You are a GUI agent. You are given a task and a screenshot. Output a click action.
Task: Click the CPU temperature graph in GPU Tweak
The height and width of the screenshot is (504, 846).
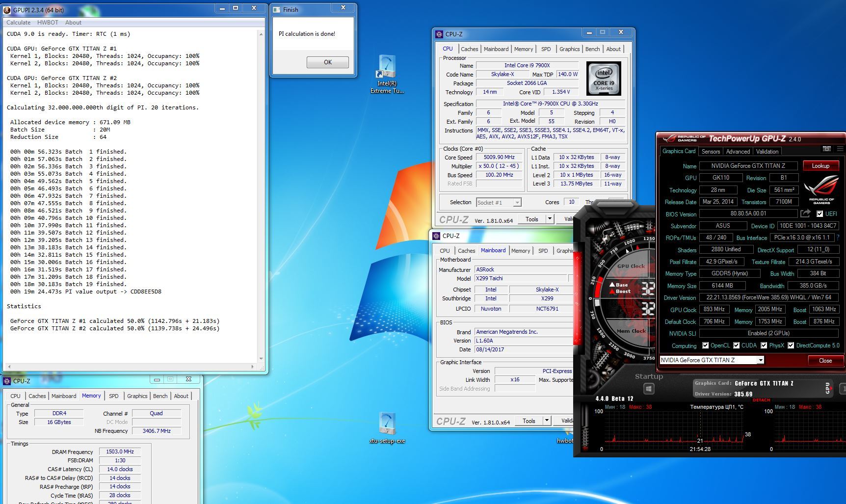673,431
